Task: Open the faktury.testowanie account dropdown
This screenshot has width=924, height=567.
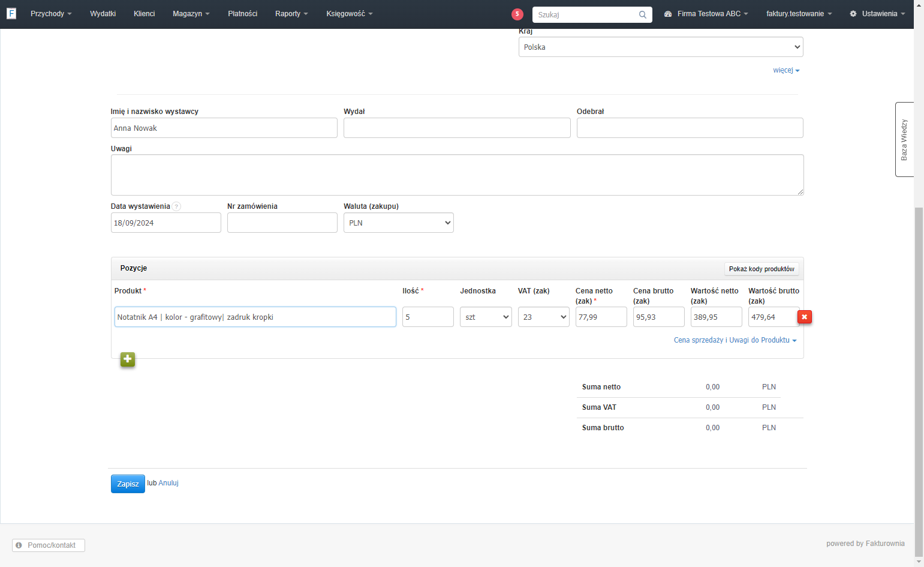Action: coord(799,14)
